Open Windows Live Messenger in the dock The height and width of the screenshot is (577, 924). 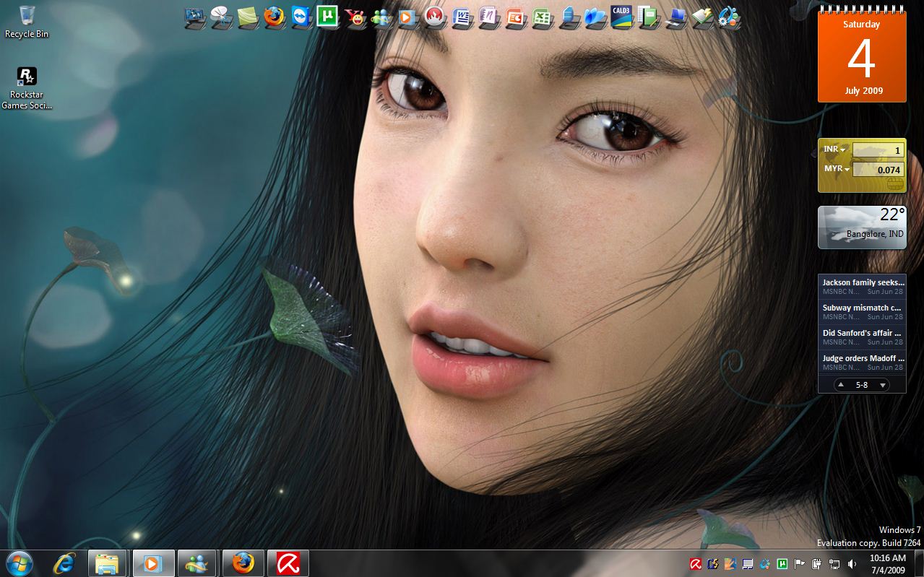pos(381,17)
